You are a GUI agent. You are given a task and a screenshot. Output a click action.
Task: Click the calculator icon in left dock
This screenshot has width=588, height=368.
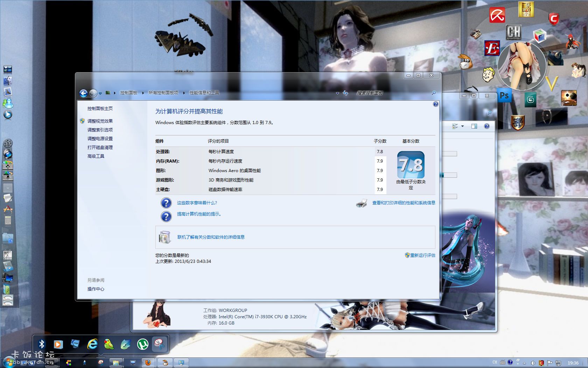pos(8,220)
